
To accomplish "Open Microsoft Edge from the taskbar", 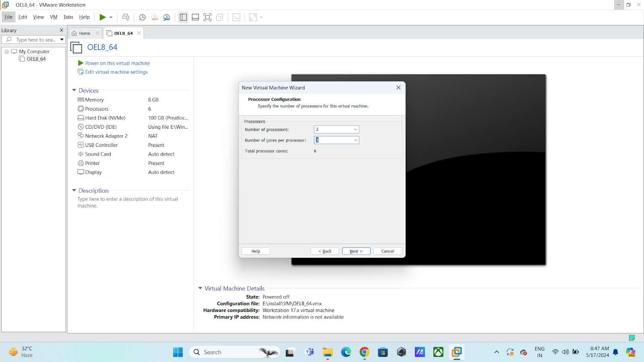I will pos(346,352).
